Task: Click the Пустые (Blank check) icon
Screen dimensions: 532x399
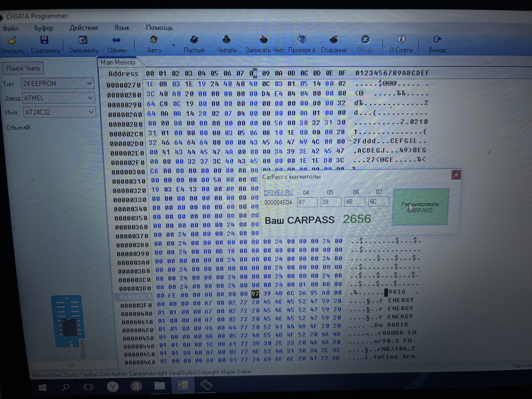Action: [194, 40]
